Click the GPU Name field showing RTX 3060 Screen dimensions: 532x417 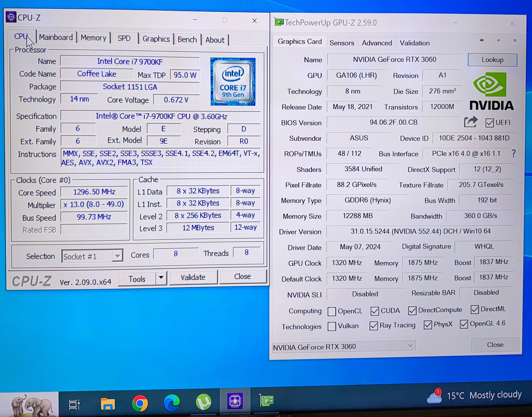click(x=394, y=60)
